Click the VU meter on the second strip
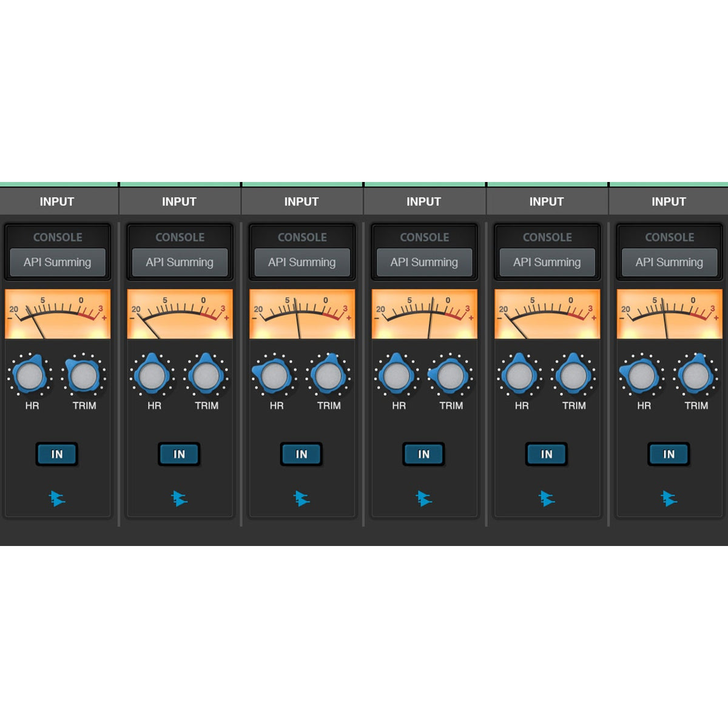Viewport: 728px width, 728px height. (180, 314)
